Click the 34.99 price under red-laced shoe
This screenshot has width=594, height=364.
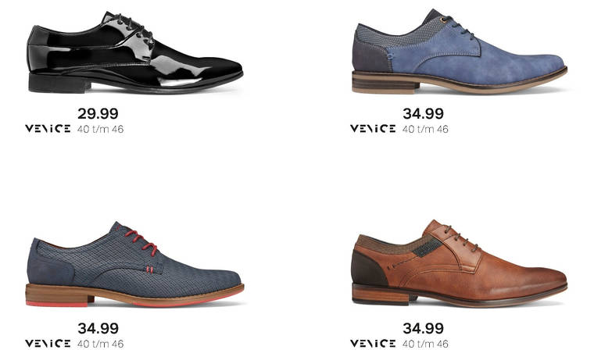pyautogui.click(x=98, y=328)
